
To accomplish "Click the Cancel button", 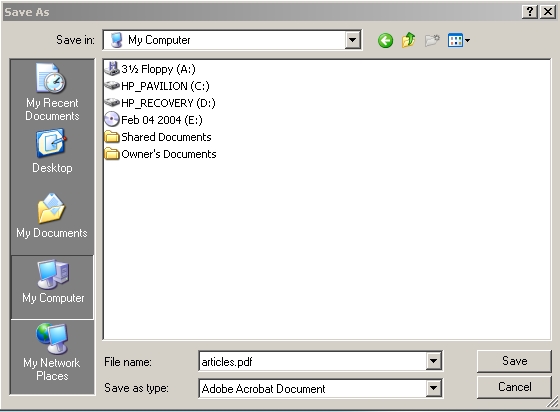I will 514,387.
